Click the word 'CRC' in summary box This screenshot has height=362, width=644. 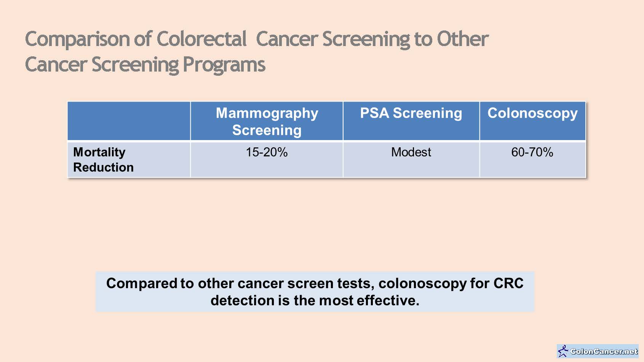[508, 283]
